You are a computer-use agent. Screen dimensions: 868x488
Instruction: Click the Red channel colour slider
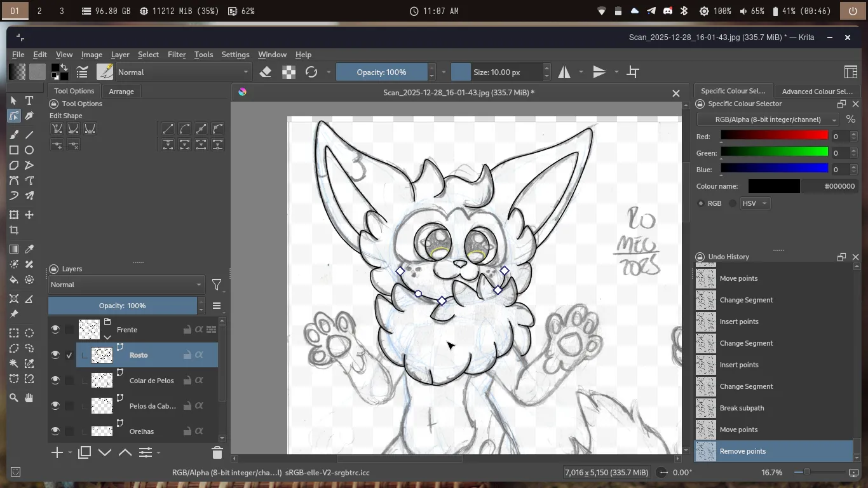(774, 135)
